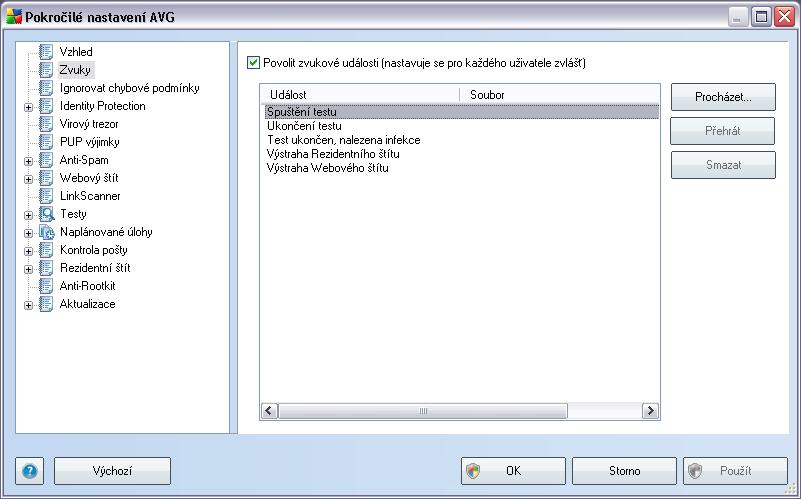This screenshot has width=801, height=499.
Task: Click the Virový trezor icon
Action: coord(46,124)
